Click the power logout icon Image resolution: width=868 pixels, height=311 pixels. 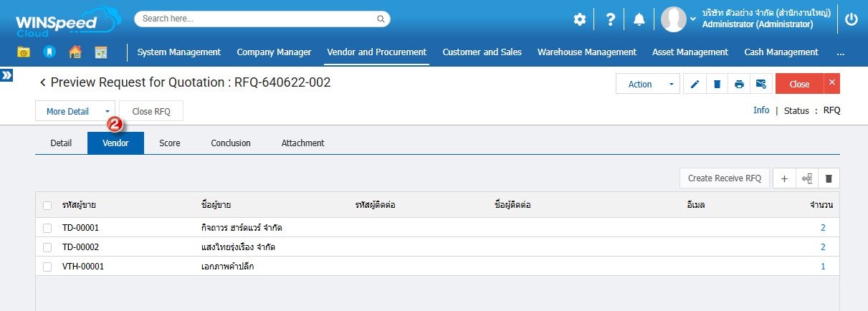pyautogui.click(x=852, y=20)
